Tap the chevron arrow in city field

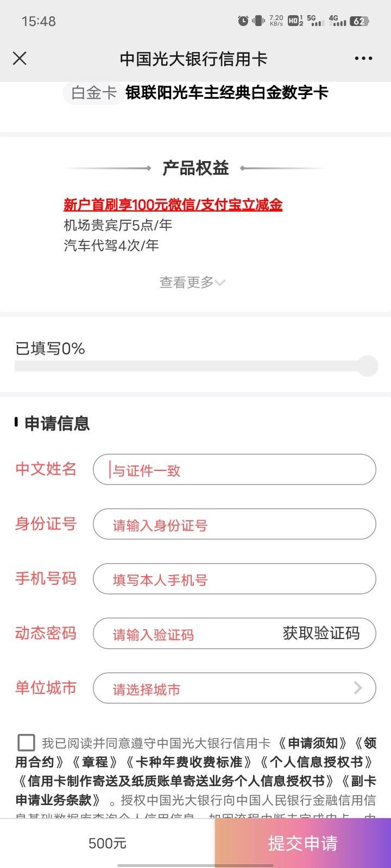(x=358, y=688)
